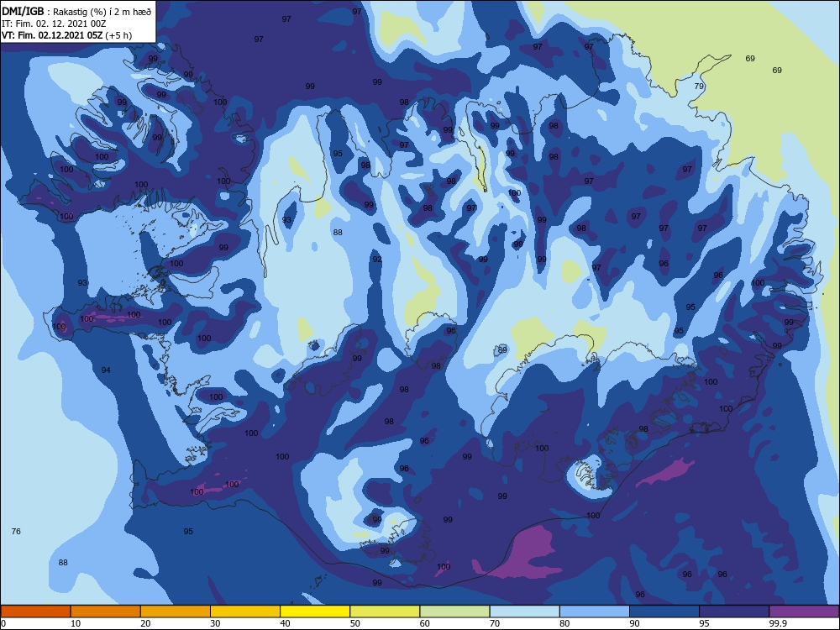Click the '80' legend tick label

(564, 623)
